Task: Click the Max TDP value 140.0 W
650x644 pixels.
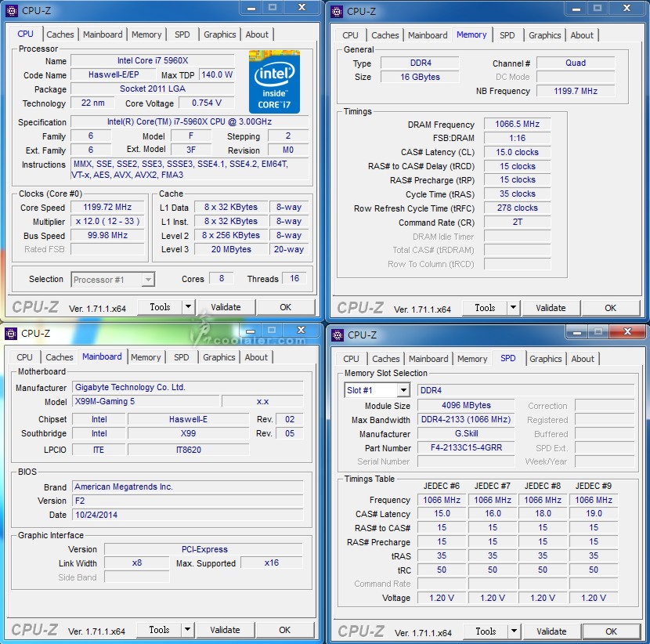Action: click(217, 74)
